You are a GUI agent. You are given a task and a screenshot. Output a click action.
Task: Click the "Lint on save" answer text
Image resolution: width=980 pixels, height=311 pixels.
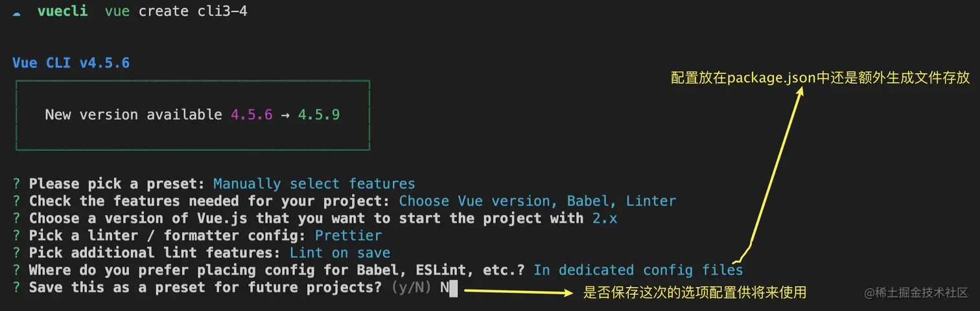pyautogui.click(x=340, y=253)
